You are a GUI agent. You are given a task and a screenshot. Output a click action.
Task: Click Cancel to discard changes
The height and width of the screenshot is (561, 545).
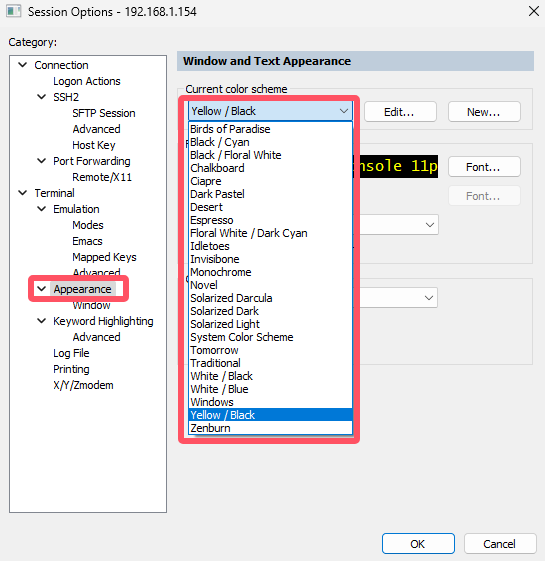(500, 544)
